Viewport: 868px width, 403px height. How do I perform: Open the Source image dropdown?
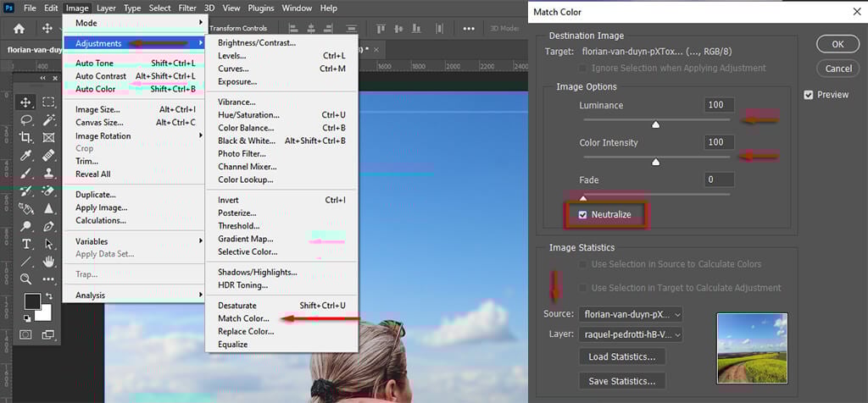[631, 314]
